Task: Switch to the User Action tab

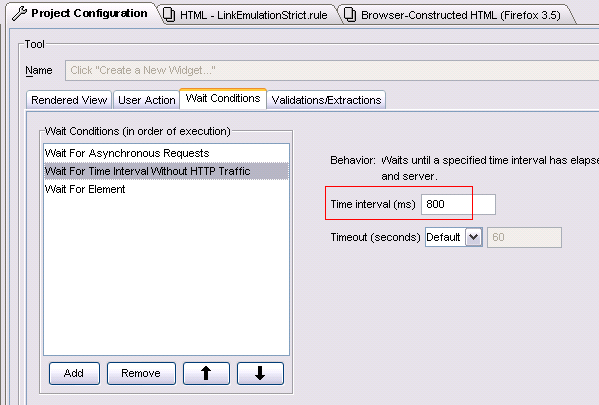Action: coord(146,100)
